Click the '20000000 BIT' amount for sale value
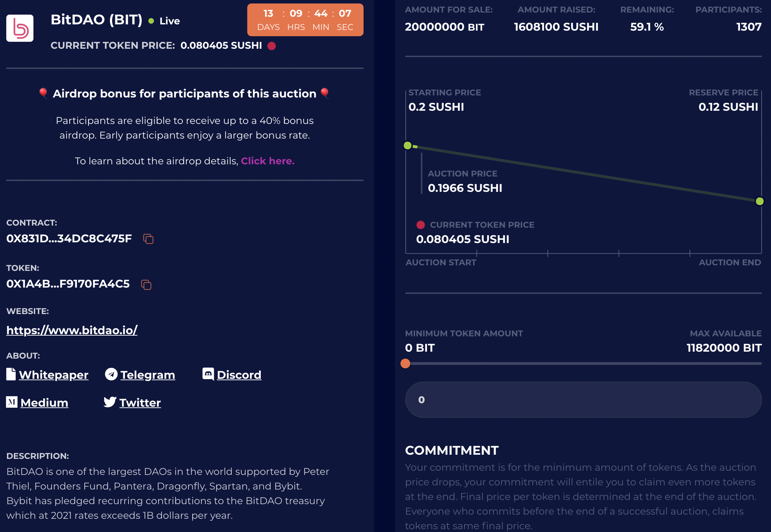Viewport: 771px width, 532px height. (x=445, y=27)
